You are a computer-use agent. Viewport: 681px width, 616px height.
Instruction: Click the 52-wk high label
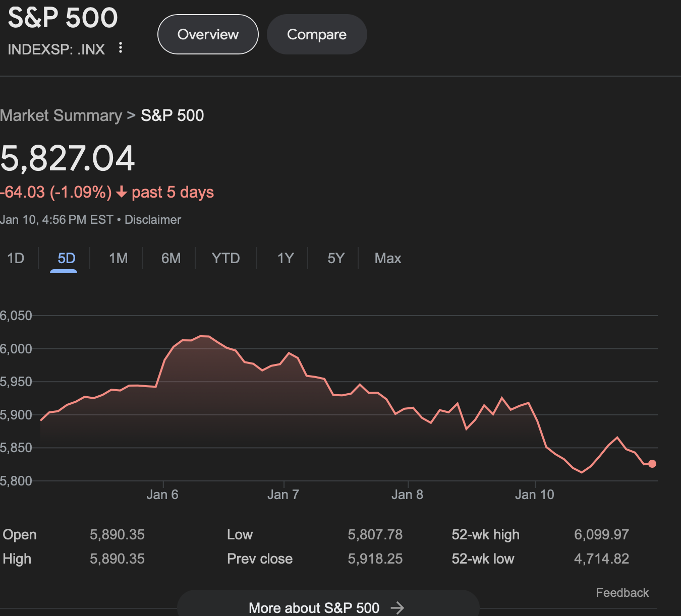485,534
